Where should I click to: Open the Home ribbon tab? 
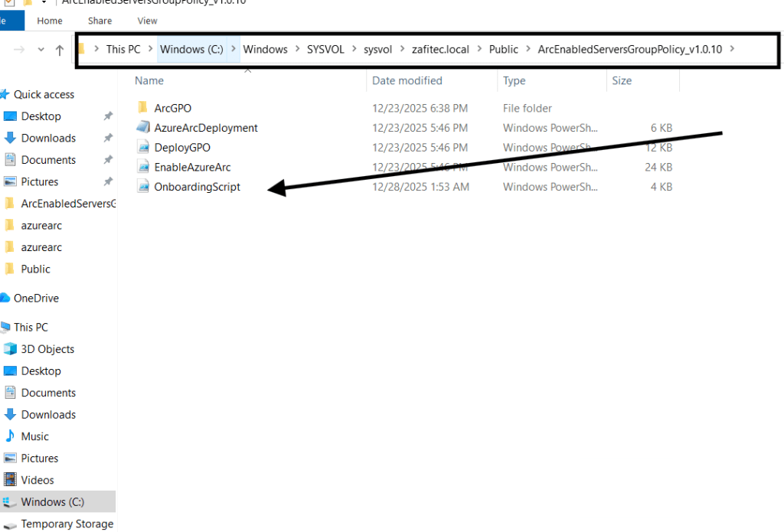(x=50, y=21)
